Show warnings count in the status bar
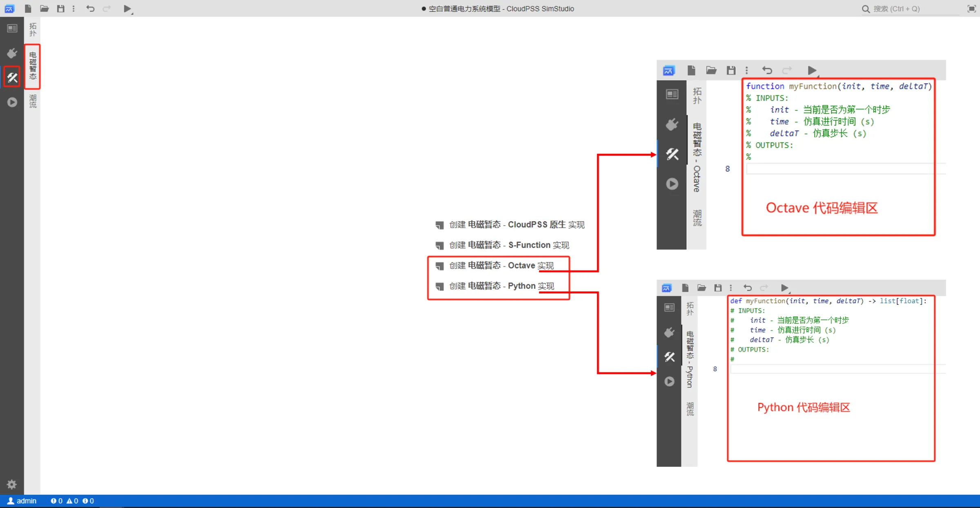Viewport: 980px width, 508px height. (x=72, y=501)
